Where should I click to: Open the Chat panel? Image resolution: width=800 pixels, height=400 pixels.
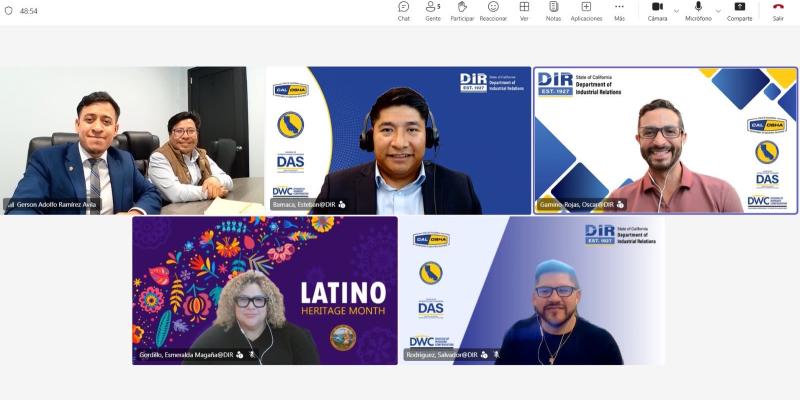click(x=404, y=11)
